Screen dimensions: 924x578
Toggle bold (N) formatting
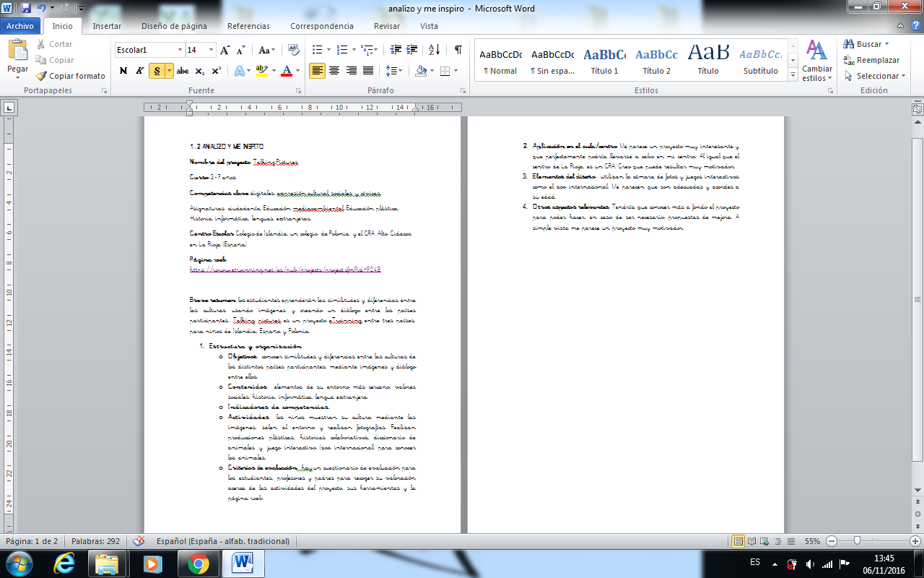pyautogui.click(x=123, y=71)
